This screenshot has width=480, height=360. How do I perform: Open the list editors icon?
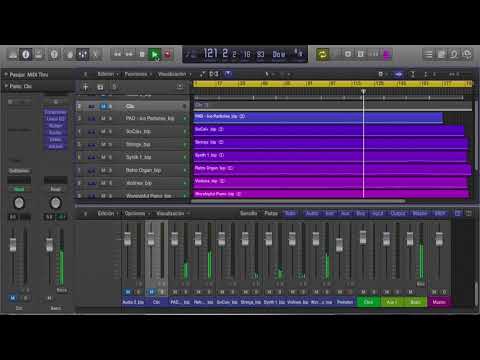point(428,54)
